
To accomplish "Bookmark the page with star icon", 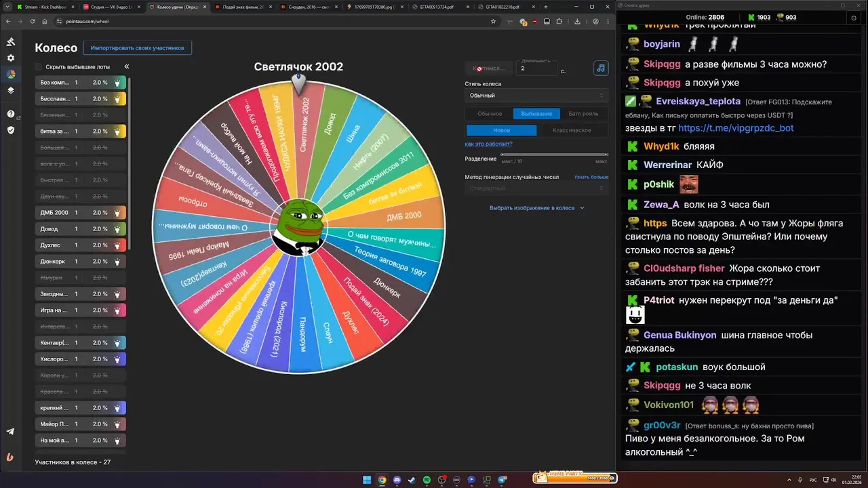I will [x=493, y=21].
